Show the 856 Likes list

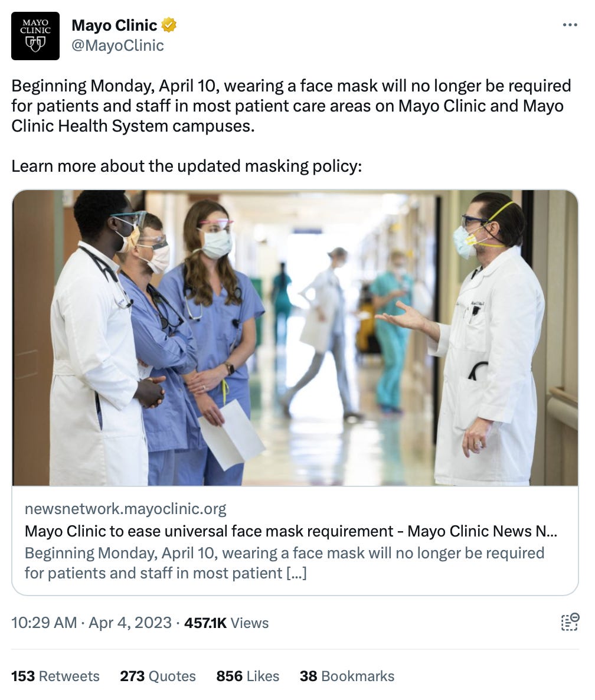point(248,676)
